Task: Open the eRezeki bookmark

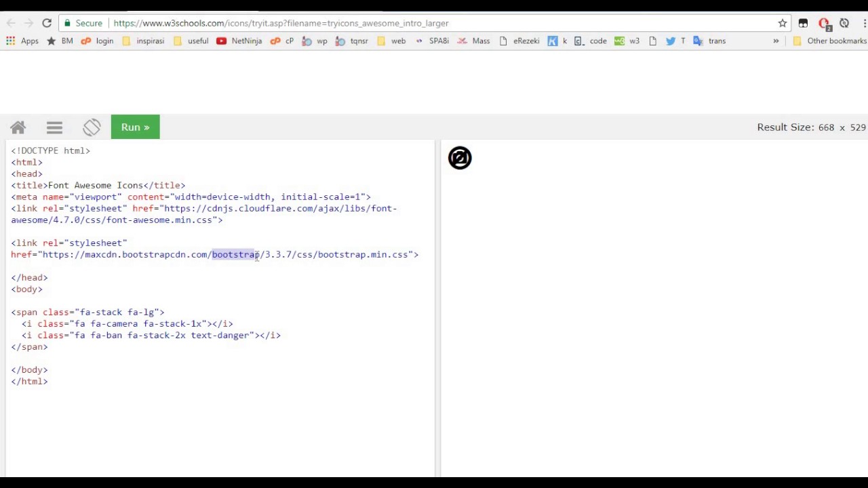Action: tap(519, 41)
